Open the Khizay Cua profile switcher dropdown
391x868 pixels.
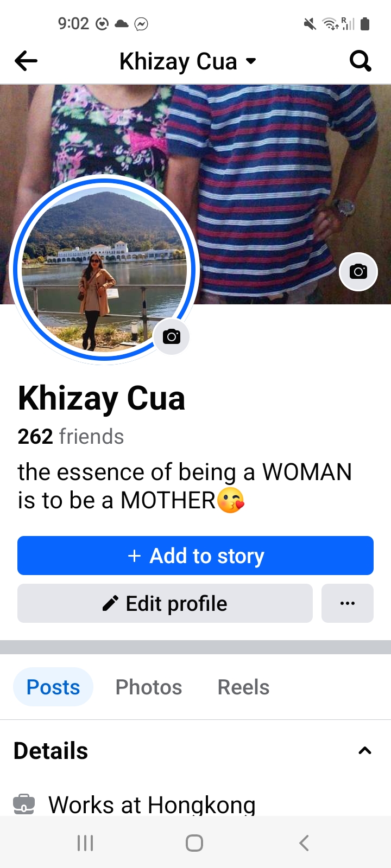tap(187, 61)
